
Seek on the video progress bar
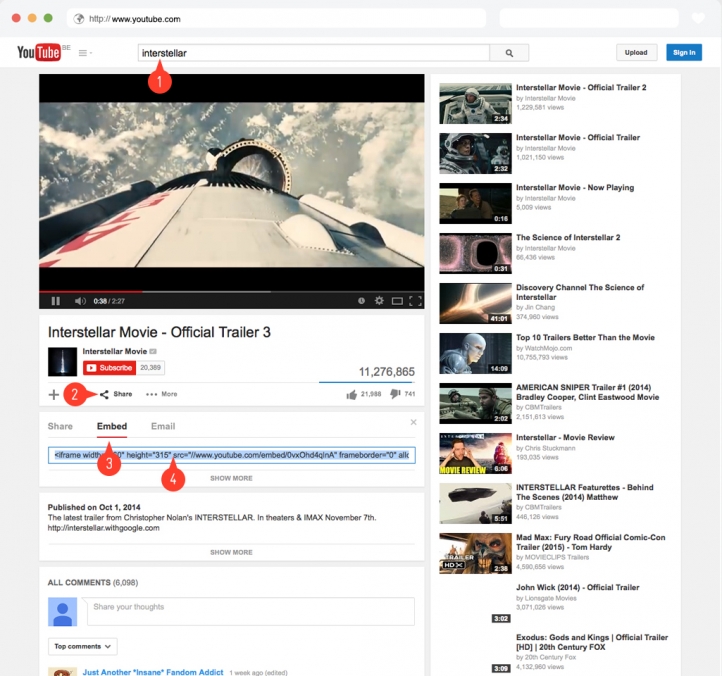click(232, 292)
